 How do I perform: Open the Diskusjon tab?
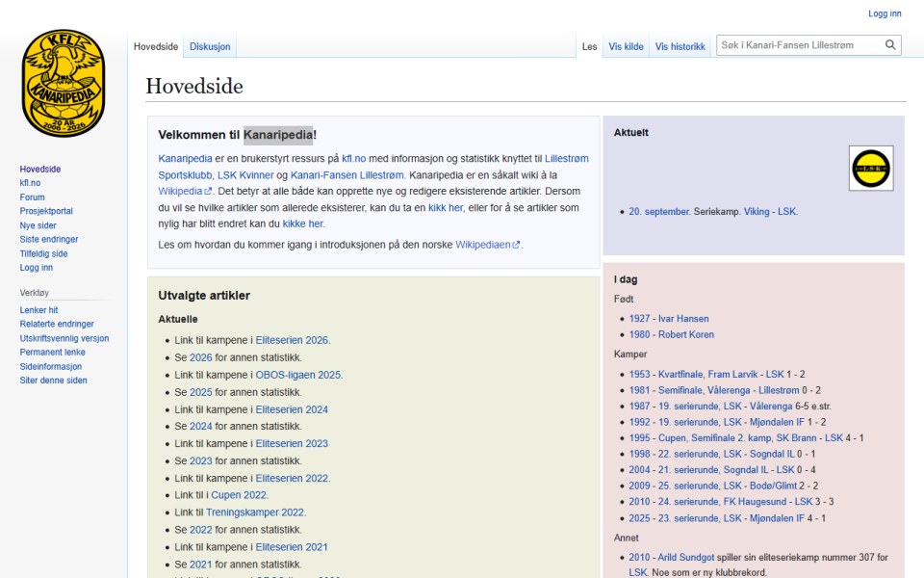point(210,46)
